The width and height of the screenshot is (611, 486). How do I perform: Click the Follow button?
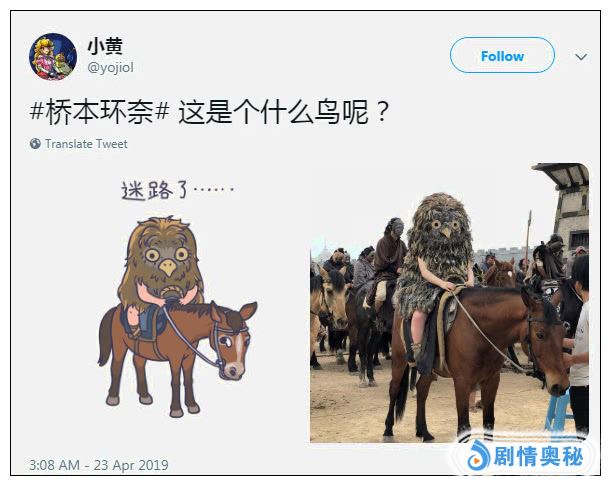click(x=502, y=55)
